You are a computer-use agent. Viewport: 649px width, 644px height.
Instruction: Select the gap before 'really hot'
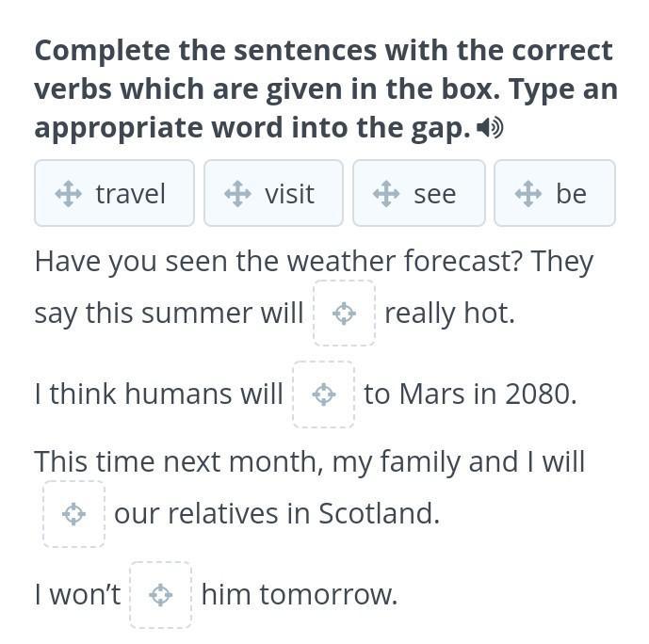345,313
